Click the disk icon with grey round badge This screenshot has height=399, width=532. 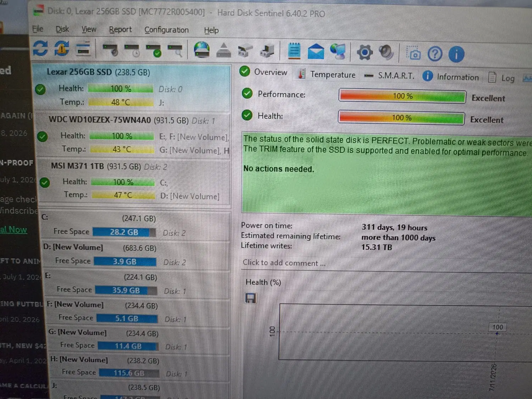point(110,50)
